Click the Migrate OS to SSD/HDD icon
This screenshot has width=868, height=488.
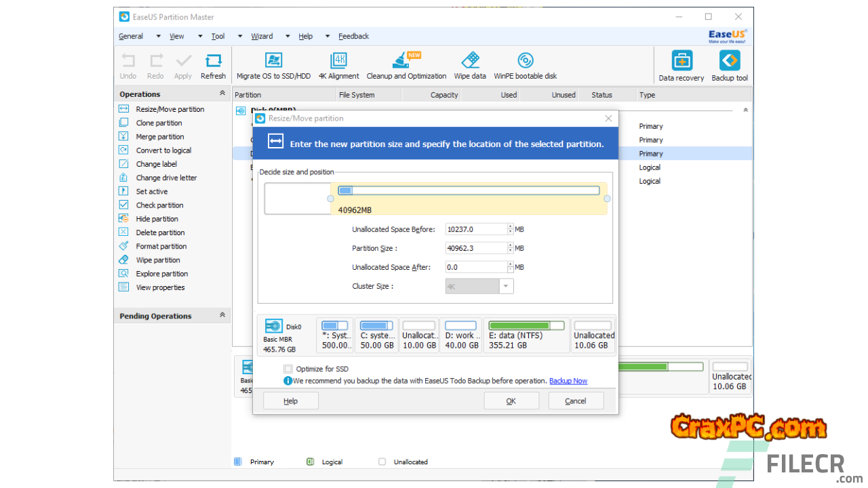(x=273, y=61)
